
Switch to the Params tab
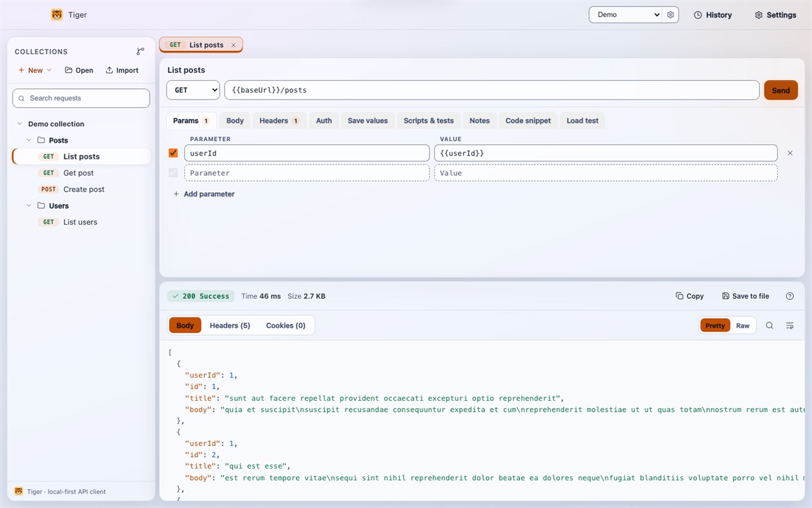191,121
